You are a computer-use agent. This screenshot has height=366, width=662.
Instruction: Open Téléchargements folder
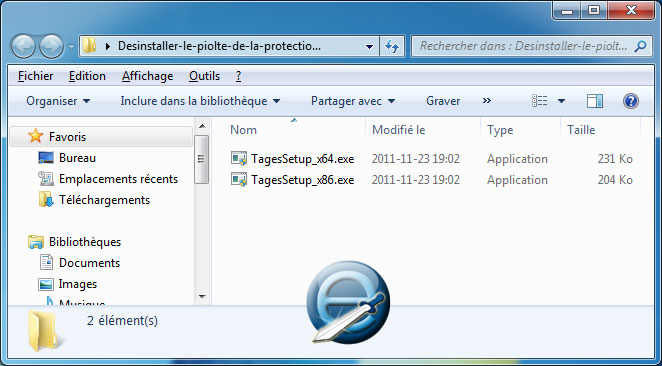(x=104, y=200)
